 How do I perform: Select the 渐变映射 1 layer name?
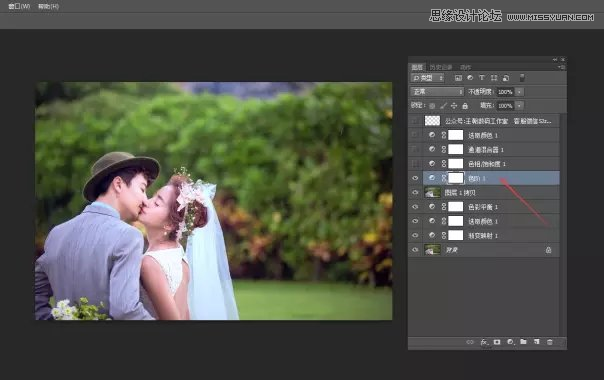[483, 235]
